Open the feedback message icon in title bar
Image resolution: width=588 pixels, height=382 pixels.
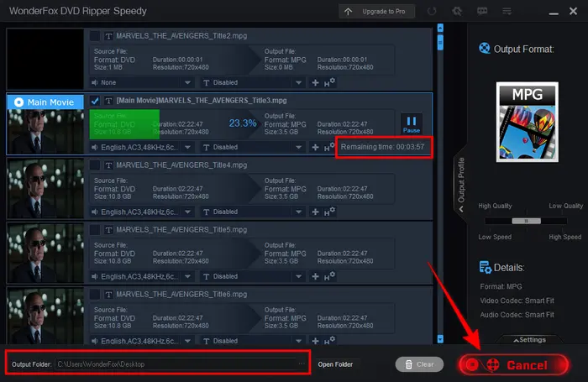482,11
